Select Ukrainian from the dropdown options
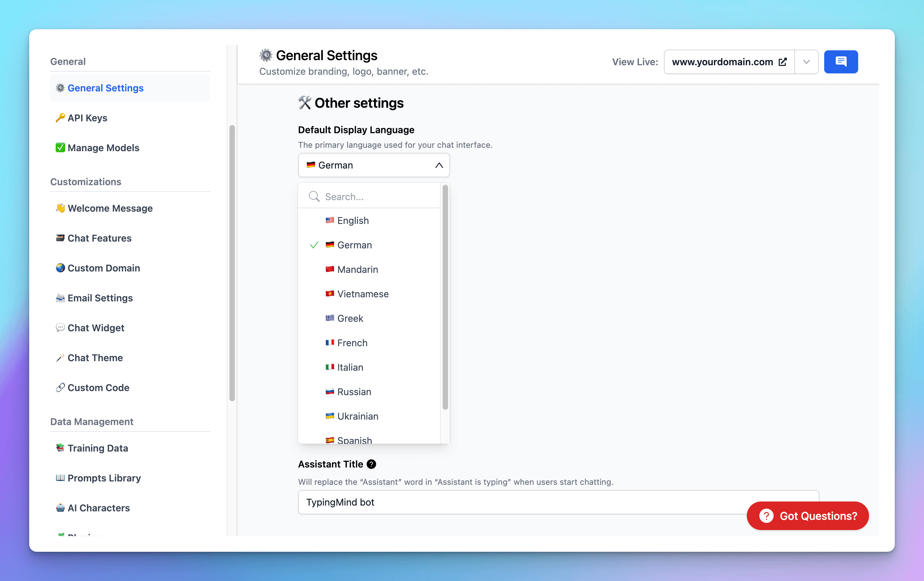 point(357,416)
